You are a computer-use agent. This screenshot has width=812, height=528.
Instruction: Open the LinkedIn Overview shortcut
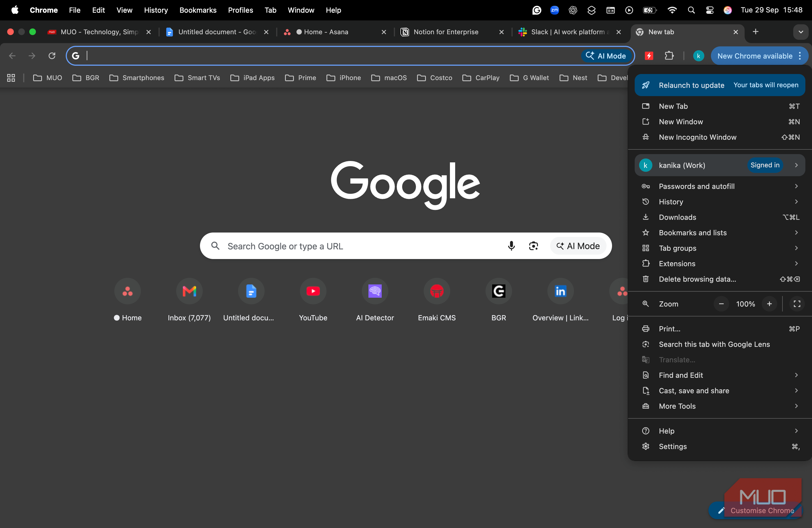point(560,300)
